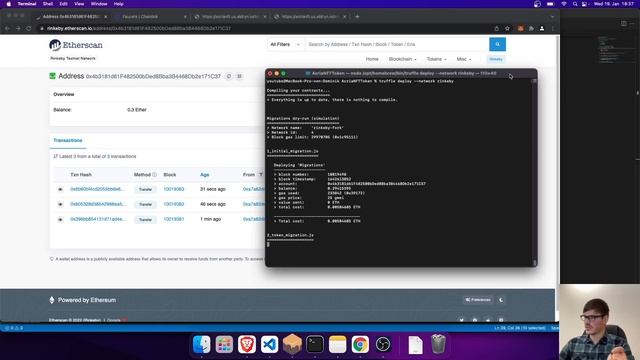Preview the 1 min ago transaction eye icon
640x360 pixels.
point(60,220)
